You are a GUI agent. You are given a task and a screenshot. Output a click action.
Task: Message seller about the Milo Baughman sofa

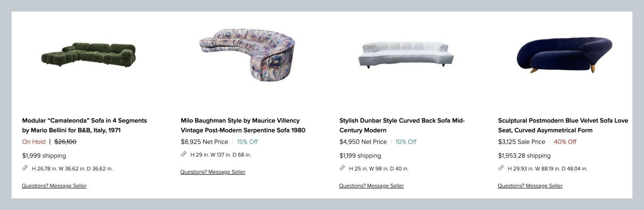pos(213,172)
